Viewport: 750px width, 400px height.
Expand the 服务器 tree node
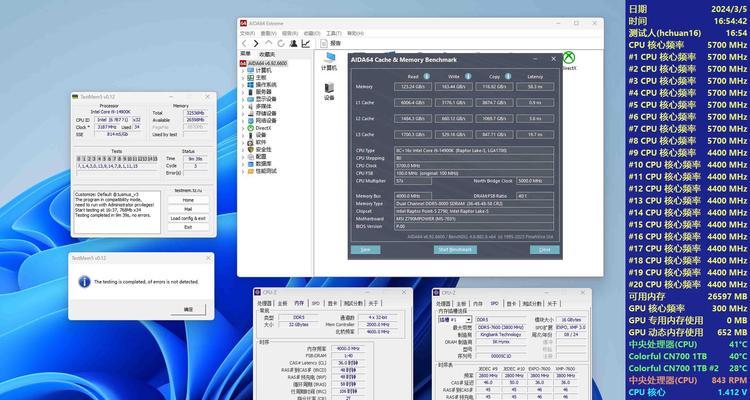(243, 92)
